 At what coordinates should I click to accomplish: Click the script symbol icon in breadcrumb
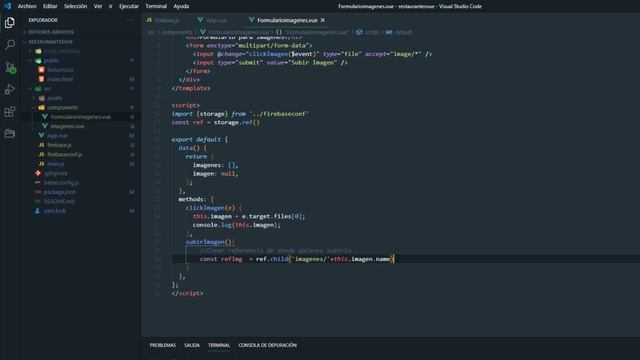click(x=359, y=32)
